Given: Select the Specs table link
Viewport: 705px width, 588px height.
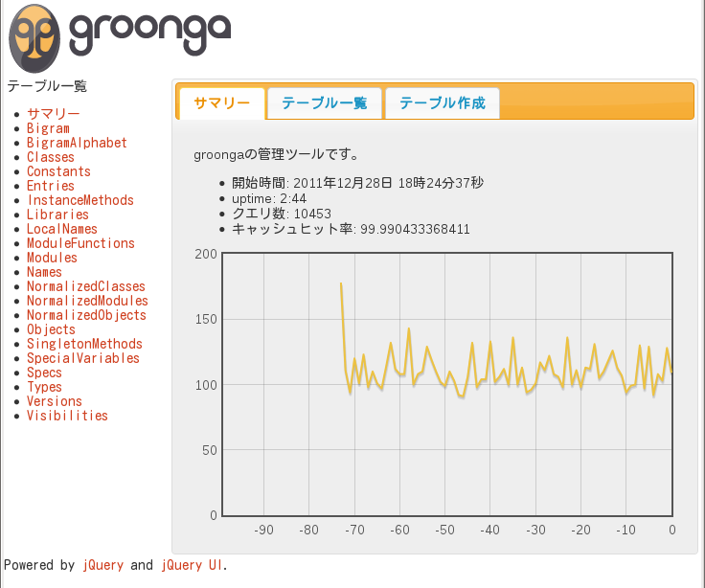Looking at the screenshot, I should coord(44,373).
